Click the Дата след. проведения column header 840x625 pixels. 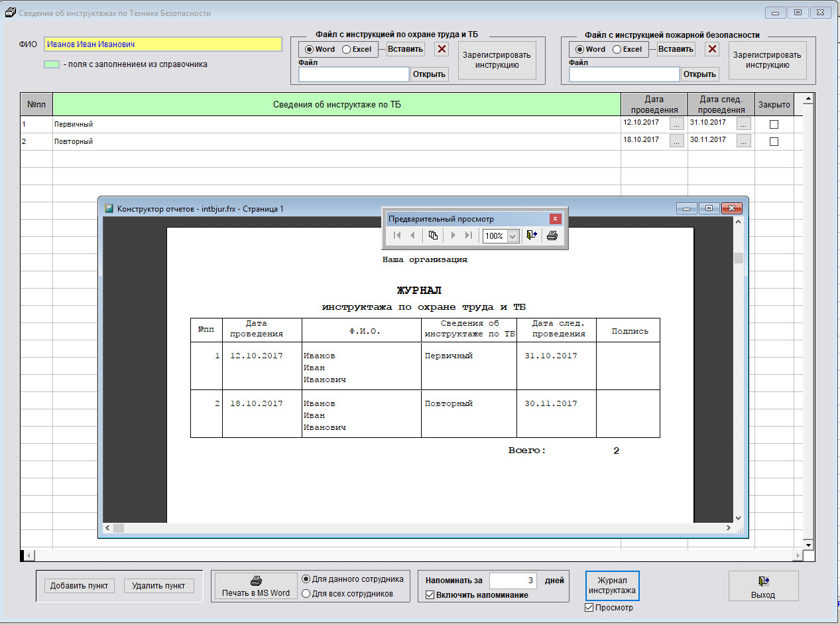pos(721,105)
